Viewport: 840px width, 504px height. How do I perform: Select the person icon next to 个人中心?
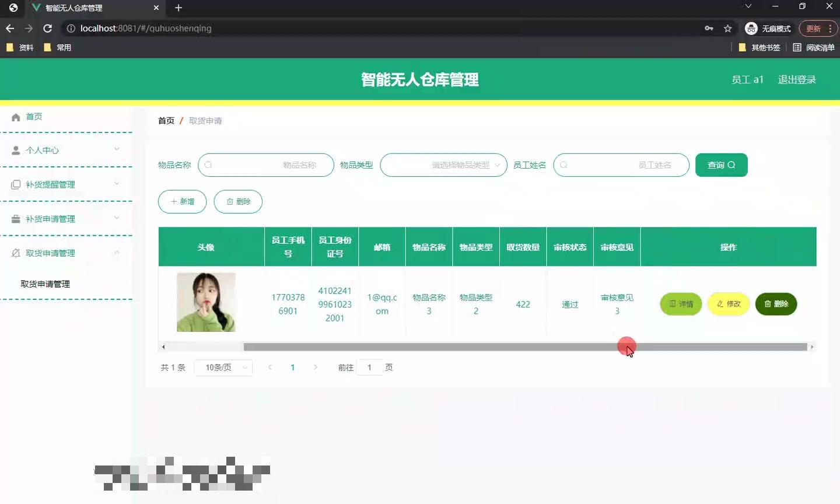click(15, 150)
